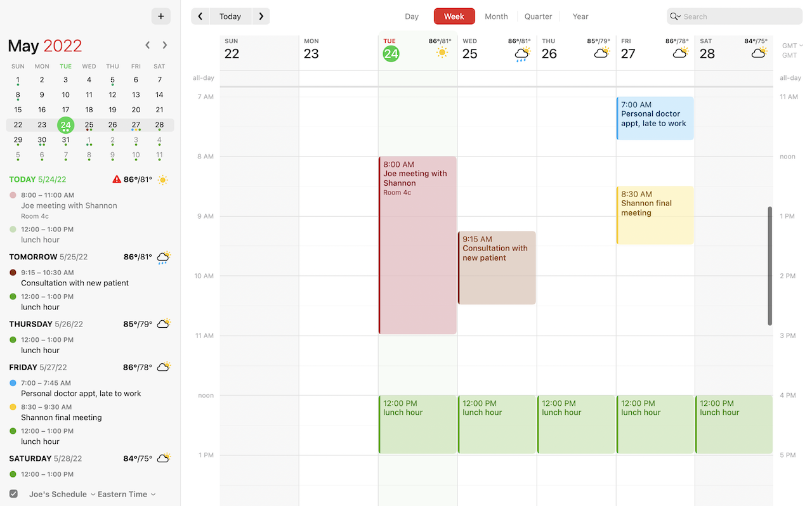Click the cloudy weather icon for Thursday 26

[x=601, y=53]
